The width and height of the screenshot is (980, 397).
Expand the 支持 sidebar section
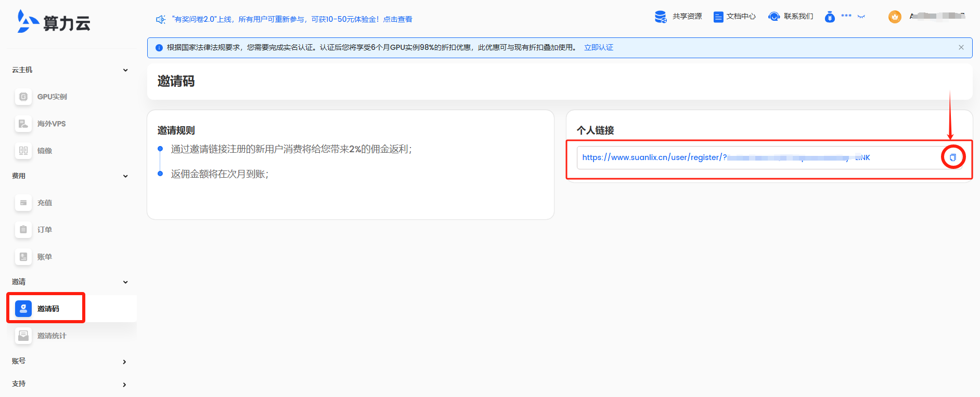tap(124, 385)
